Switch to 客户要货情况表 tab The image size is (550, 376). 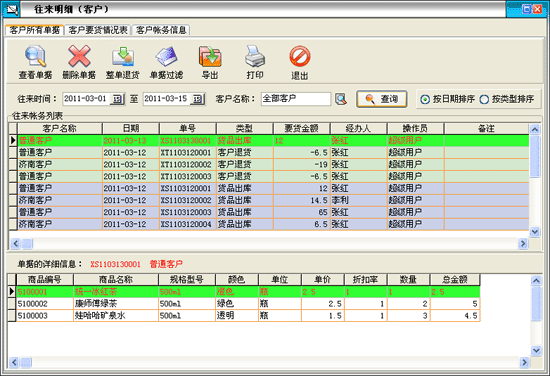(x=98, y=30)
